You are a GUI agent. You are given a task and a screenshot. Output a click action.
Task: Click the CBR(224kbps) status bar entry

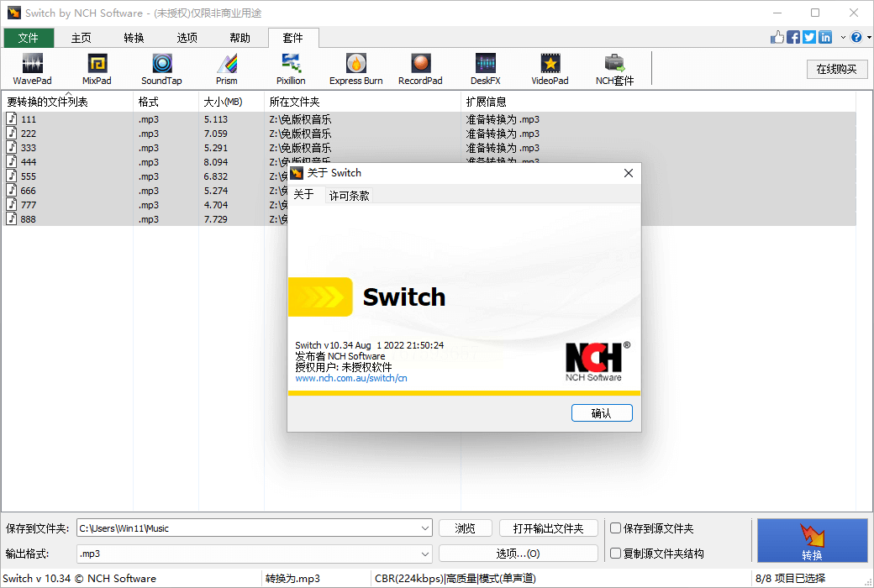click(x=455, y=578)
